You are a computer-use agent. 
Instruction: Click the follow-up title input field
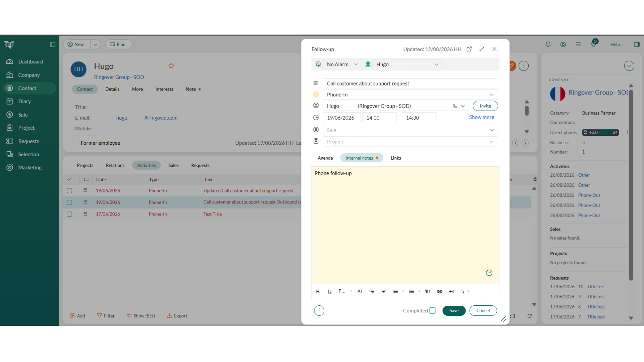pyautogui.click(x=410, y=83)
